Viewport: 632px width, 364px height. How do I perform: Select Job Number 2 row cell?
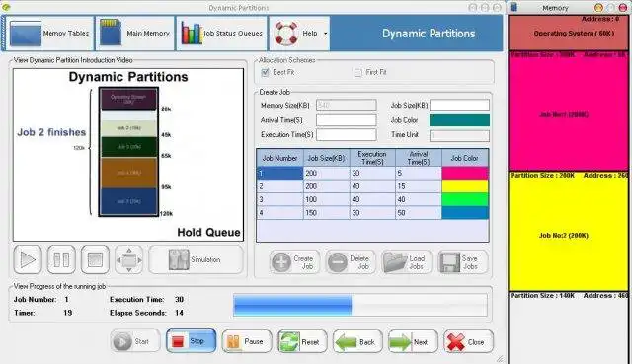coord(280,186)
